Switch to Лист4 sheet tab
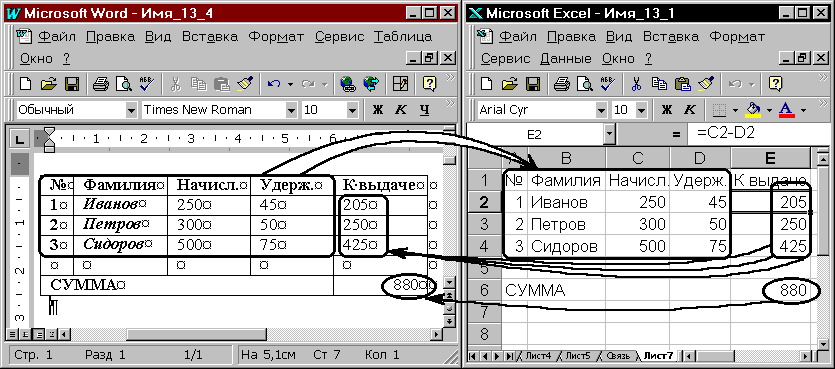This screenshot has width=835, height=369. click(538, 355)
